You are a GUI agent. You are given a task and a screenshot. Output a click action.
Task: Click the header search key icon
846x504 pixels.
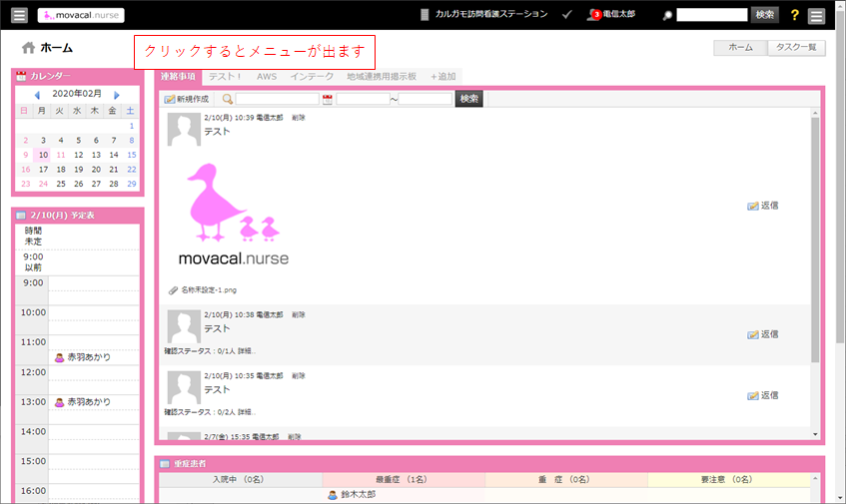click(x=667, y=15)
